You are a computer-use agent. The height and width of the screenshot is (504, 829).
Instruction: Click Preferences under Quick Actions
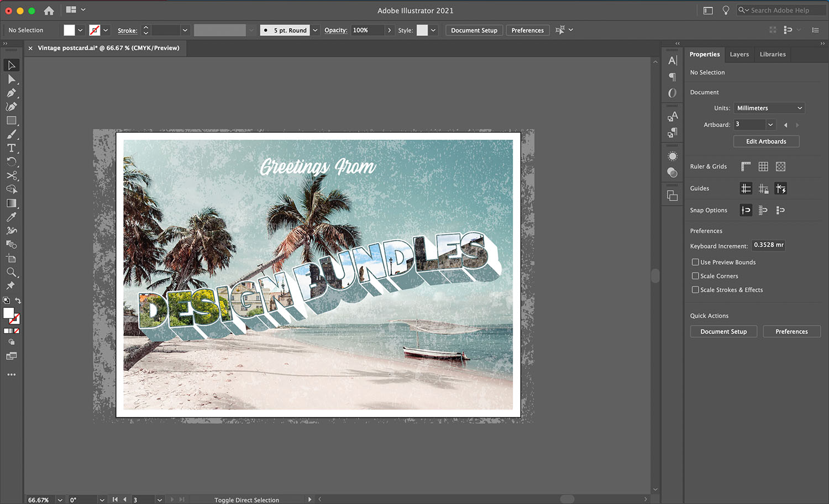pyautogui.click(x=791, y=332)
